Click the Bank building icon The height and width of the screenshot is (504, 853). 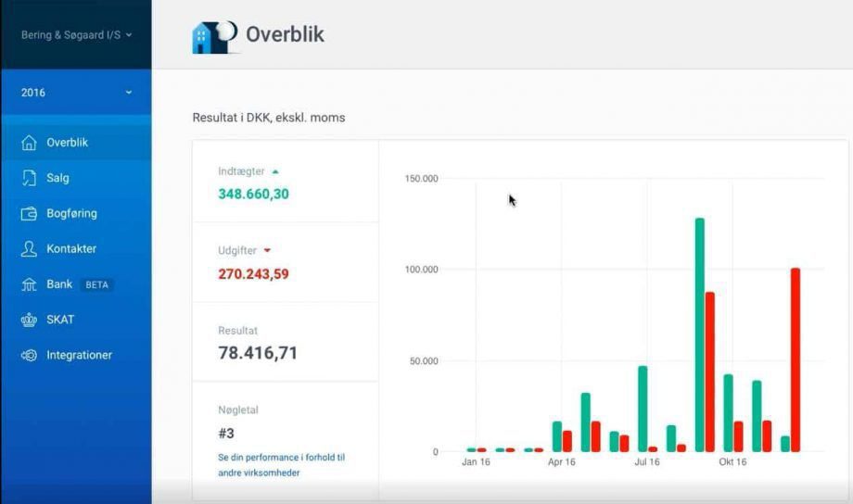[29, 284]
